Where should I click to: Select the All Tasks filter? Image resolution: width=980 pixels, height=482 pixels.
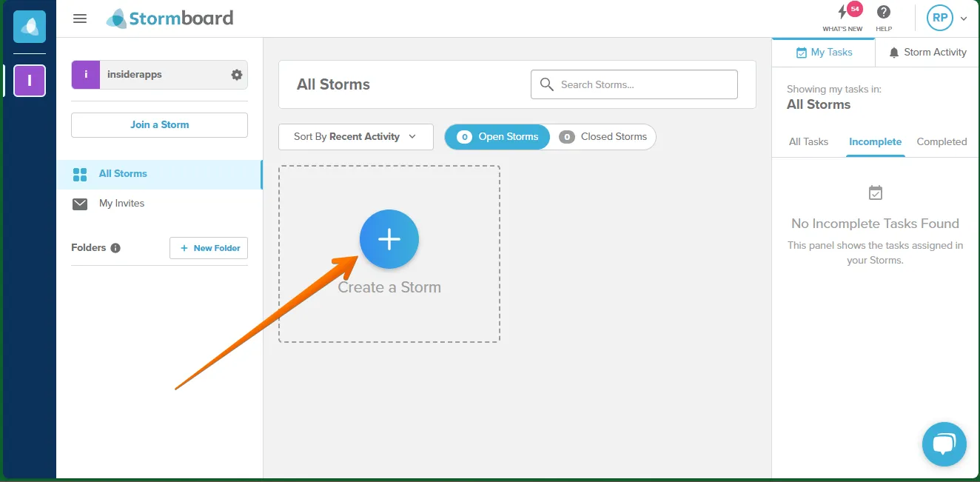point(808,141)
